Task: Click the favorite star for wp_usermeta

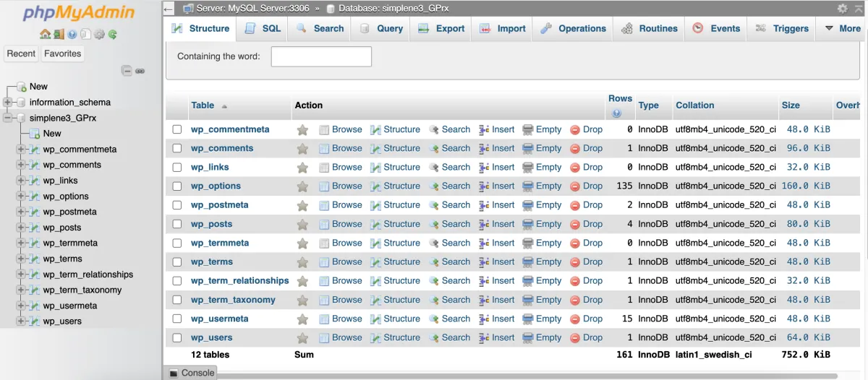Action: point(302,319)
